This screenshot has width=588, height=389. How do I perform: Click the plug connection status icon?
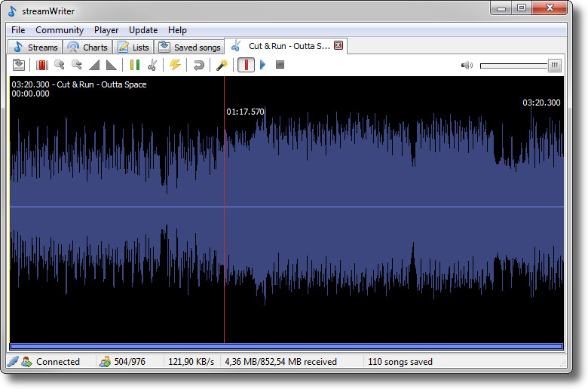point(13,362)
